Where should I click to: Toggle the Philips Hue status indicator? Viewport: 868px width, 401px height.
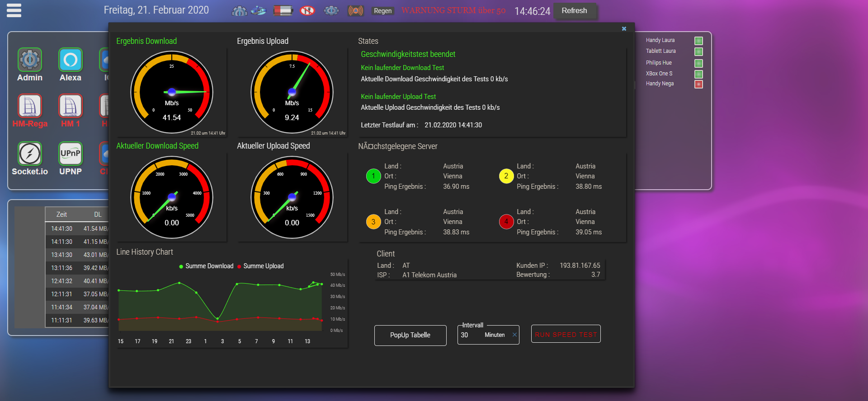click(698, 63)
